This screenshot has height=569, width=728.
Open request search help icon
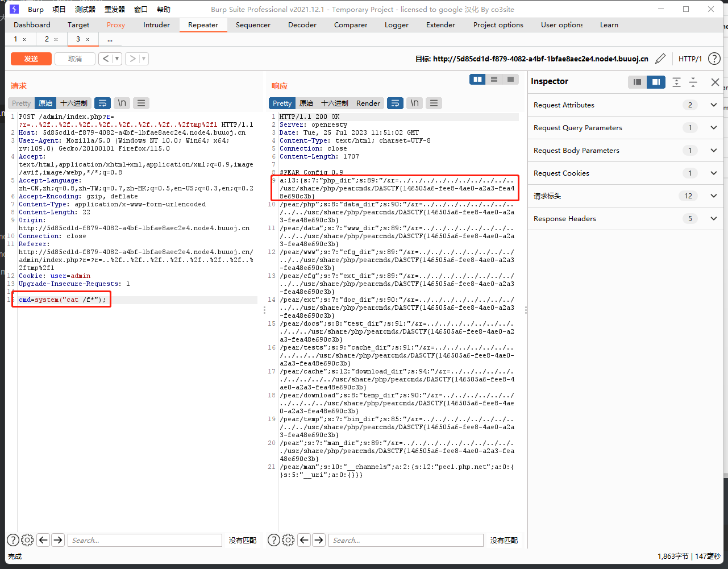13,540
